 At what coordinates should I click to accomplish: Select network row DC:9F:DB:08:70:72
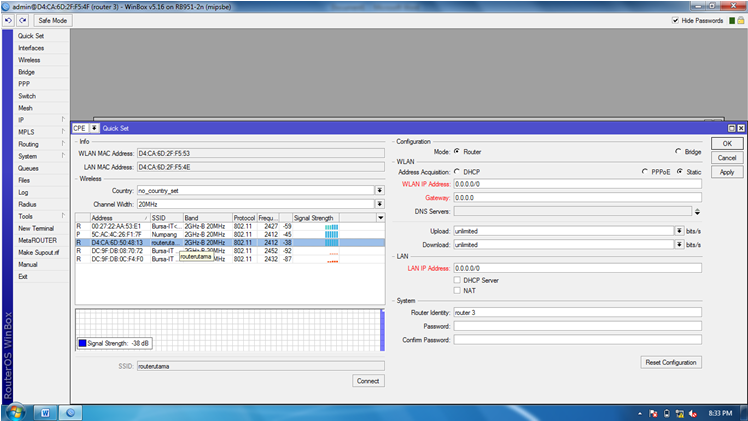tap(230, 251)
